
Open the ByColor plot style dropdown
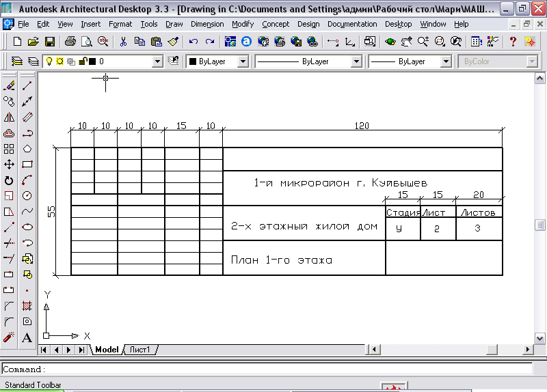tap(532, 61)
